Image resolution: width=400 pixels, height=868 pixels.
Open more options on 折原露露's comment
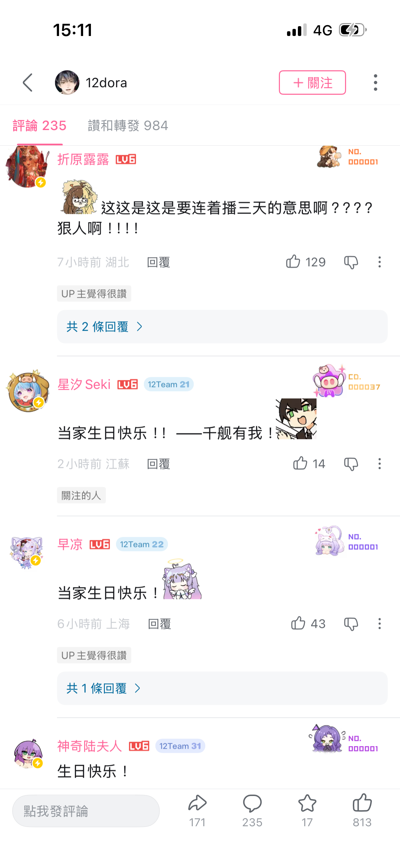(x=379, y=262)
